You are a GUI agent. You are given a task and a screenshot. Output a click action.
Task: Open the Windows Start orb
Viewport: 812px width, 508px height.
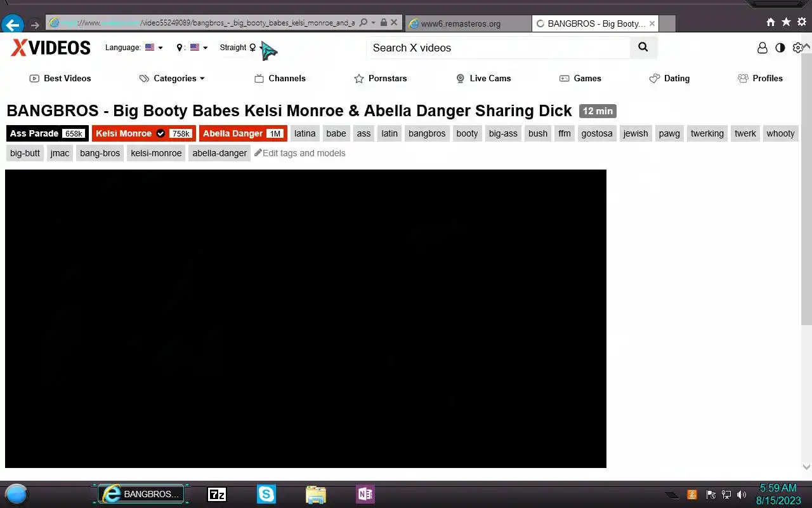(x=16, y=494)
